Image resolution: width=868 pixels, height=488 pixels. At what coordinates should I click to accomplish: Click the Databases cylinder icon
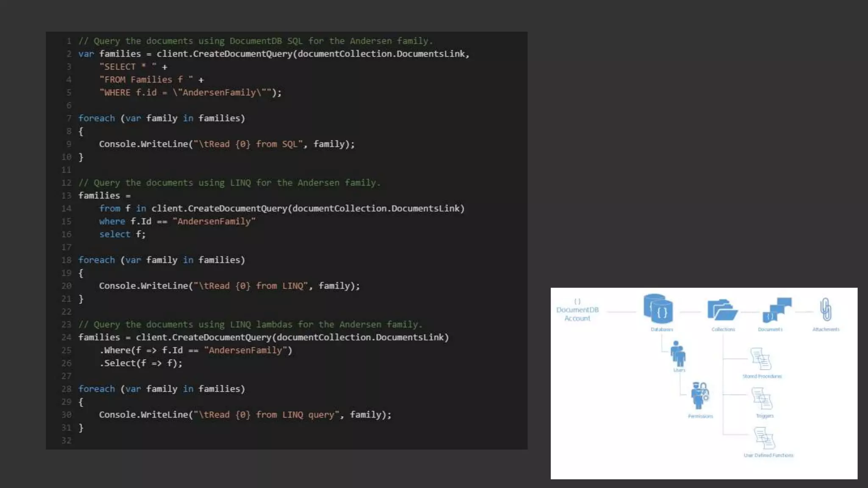coord(658,309)
